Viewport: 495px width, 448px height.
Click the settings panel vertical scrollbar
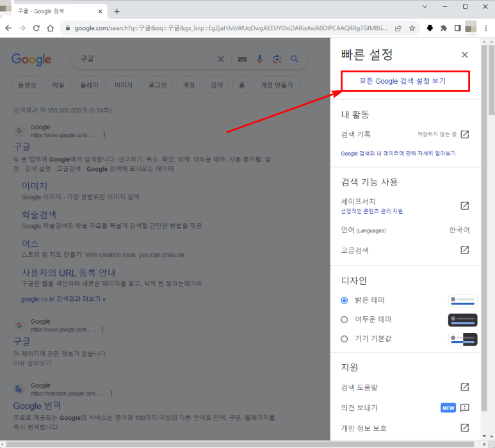[484, 228]
